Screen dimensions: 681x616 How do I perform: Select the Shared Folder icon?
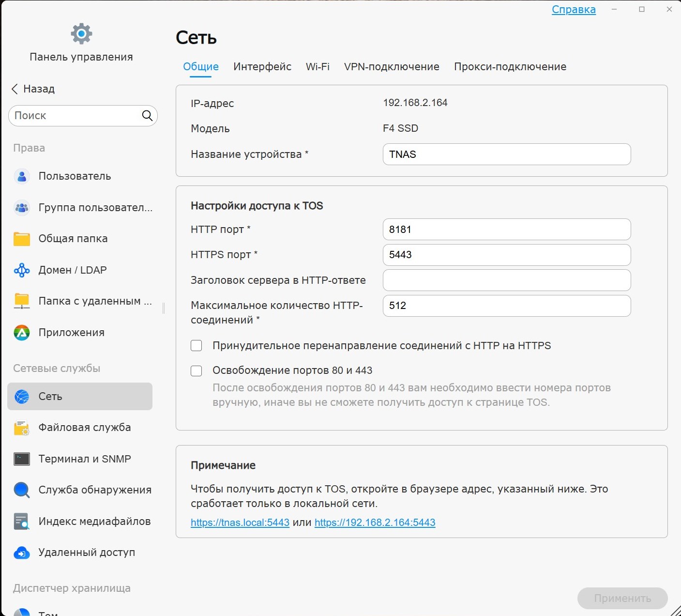pos(22,239)
